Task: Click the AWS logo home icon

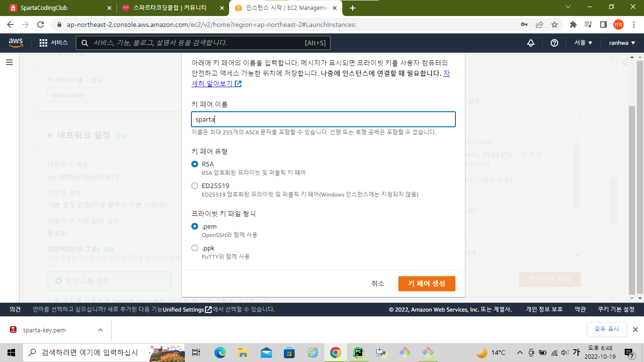Action: [x=16, y=43]
